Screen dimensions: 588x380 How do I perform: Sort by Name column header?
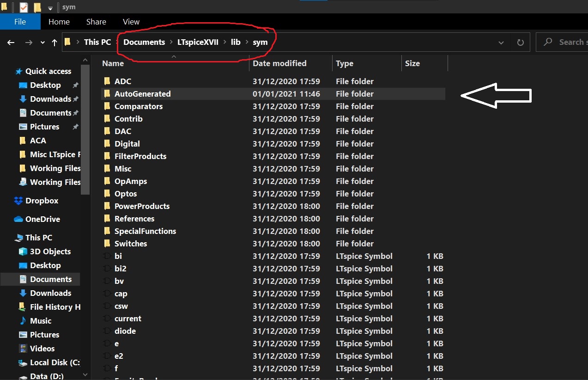113,63
